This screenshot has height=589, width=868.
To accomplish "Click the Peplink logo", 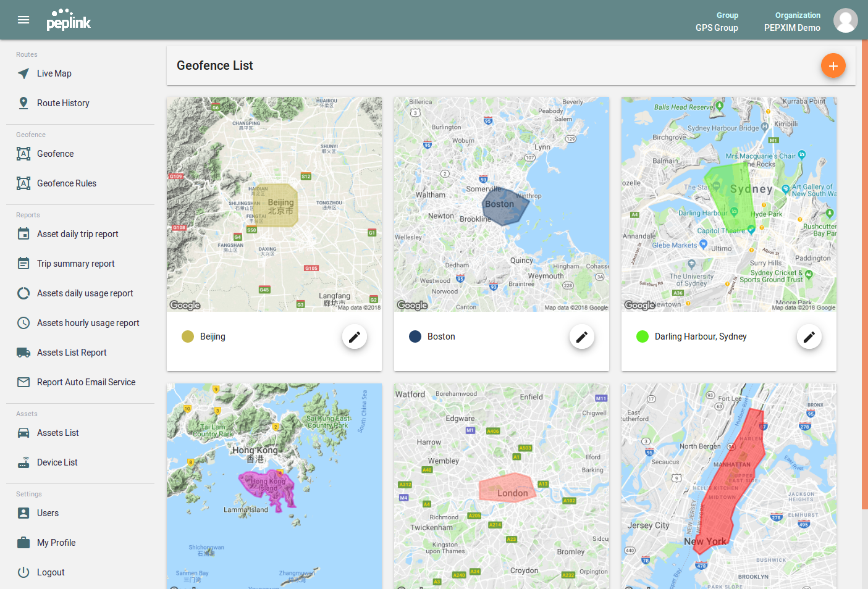I will [x=69, y=20].
